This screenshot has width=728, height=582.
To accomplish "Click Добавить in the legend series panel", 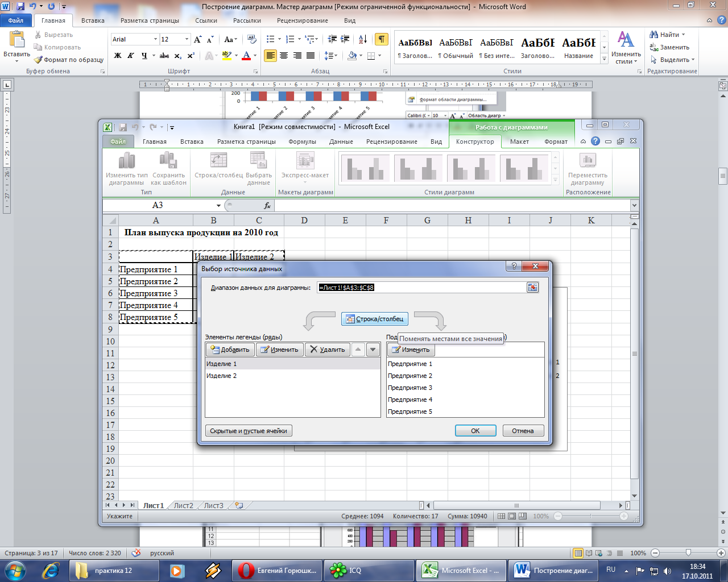I will (x=230, y=350).
